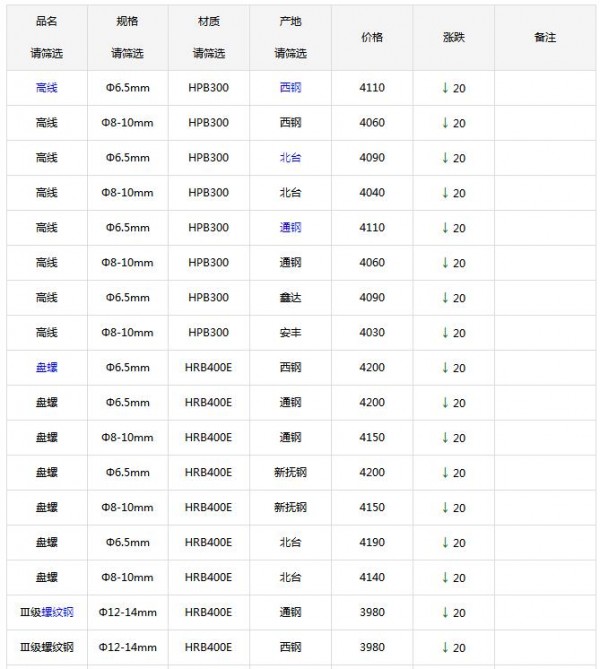600x669 pixels.
Task: Click Φ8-10mm in the 4040 price row
Action: tap(128, 193)
